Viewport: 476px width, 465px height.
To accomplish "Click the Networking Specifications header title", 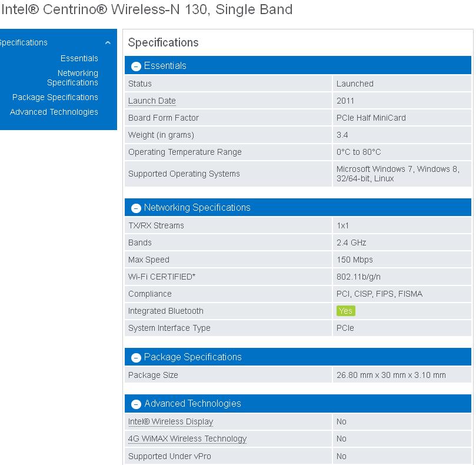I will coord(197,207).
